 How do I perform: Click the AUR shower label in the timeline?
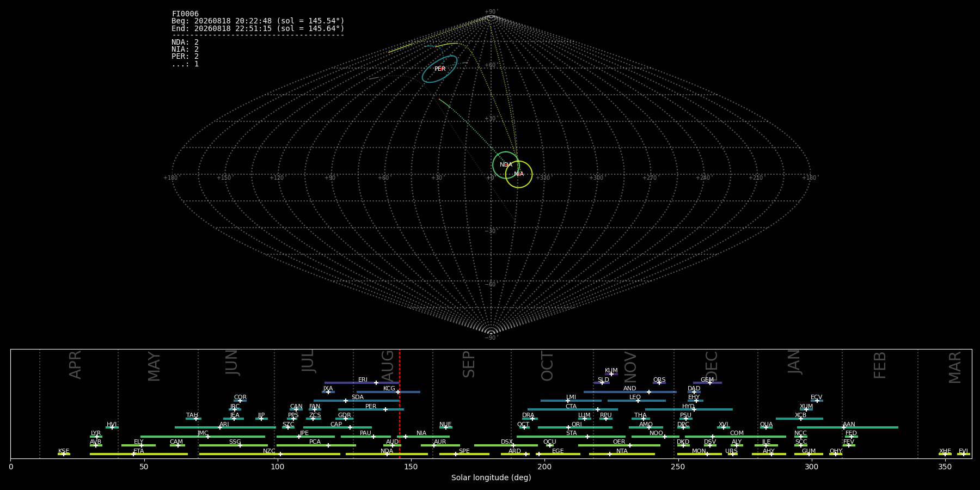click(x=440, y=442)
